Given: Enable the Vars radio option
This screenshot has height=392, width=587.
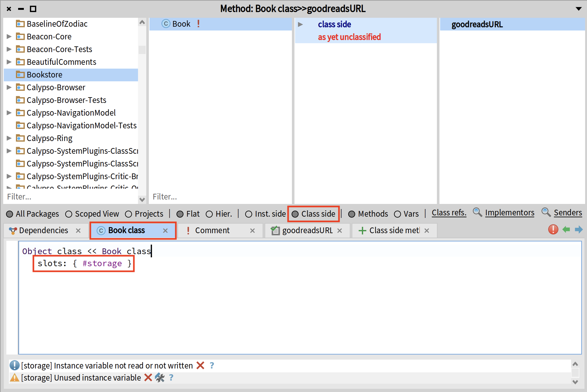Looking at the screenshot, I should 397,214.
